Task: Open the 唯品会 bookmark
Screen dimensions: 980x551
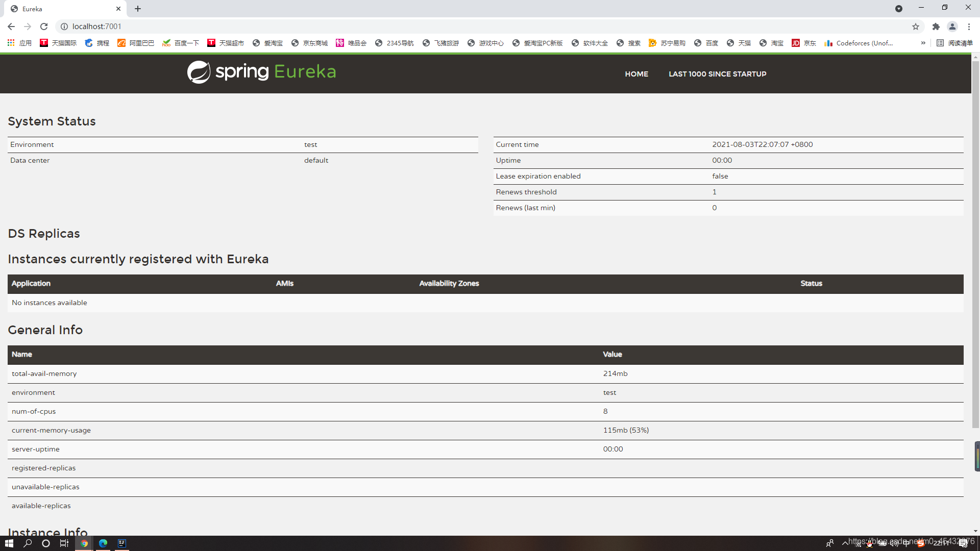Action: [x=351, y=43]
